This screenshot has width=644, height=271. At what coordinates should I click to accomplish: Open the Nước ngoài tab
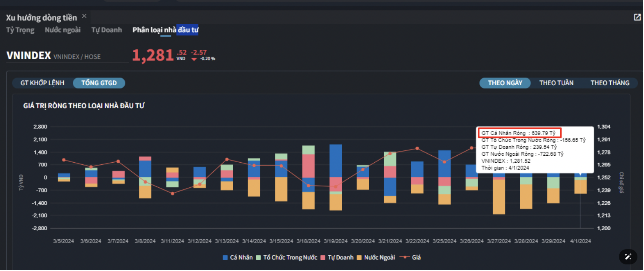[x=63, y=30]
